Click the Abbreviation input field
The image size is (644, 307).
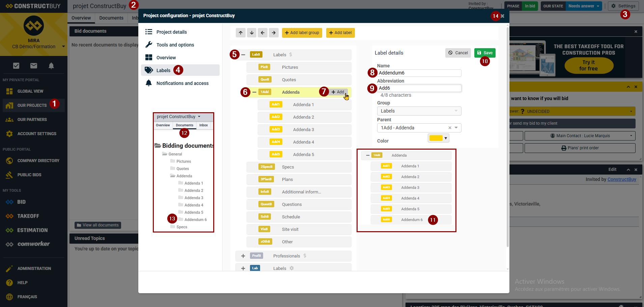[x=419, y=88]
